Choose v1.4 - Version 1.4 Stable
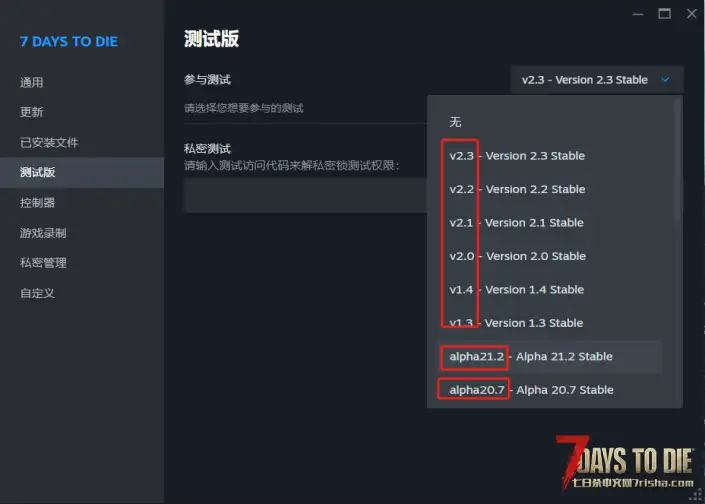The image size is (705, 504). click(x=550, y=290)
